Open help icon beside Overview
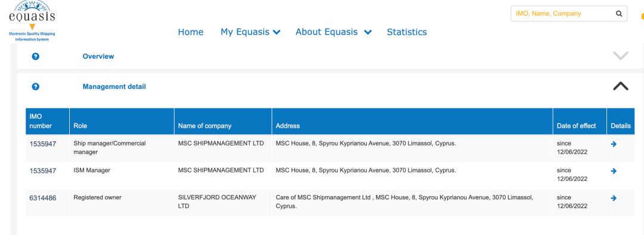The height and width of the screenshot is (235, 644). tap(36, 56)
